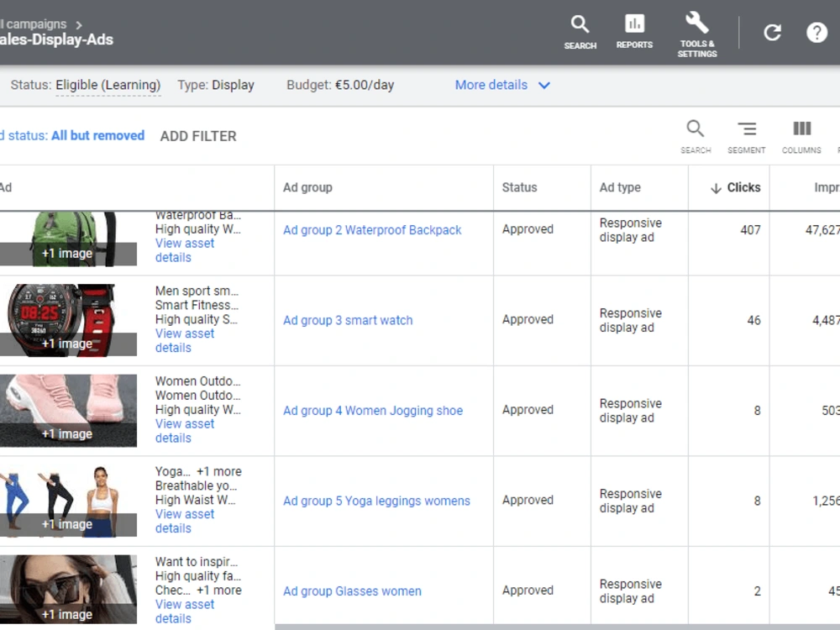Open Ad group 2 Waterproof Backpack link
Viewport: 840px width, 630px height.
pyautogui.click(x=372, y=230)
